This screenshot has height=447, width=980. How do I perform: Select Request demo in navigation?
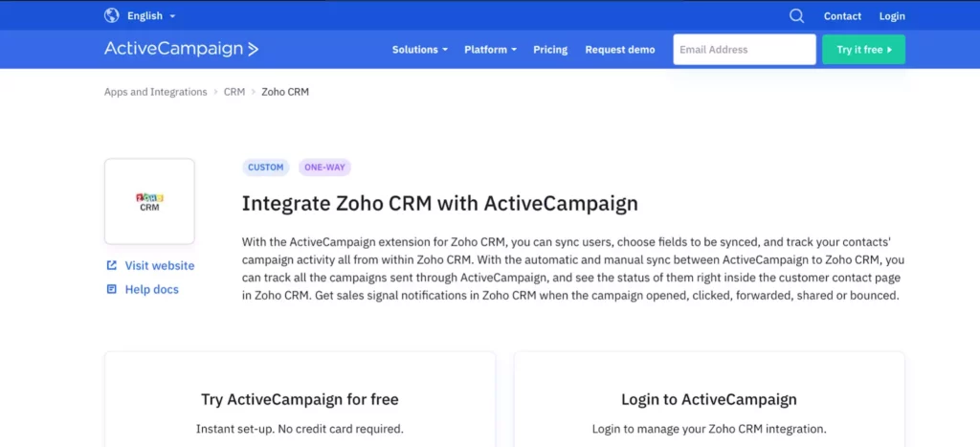[620, 50]
